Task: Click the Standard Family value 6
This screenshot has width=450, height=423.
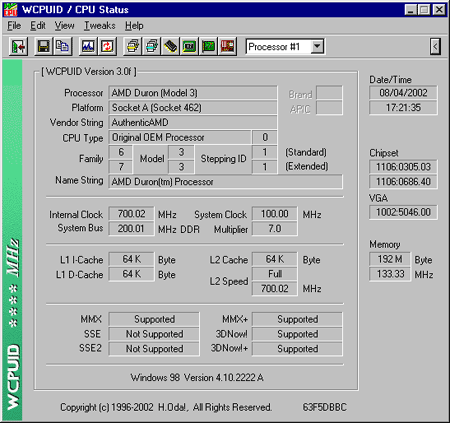Action: [x=121, y=152]
